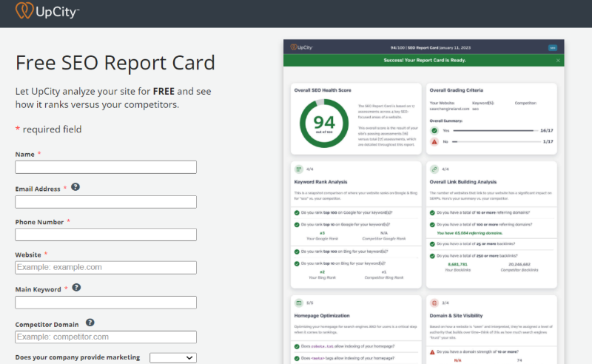Click the 'Homepage Optimization' title

coord(322,316)
